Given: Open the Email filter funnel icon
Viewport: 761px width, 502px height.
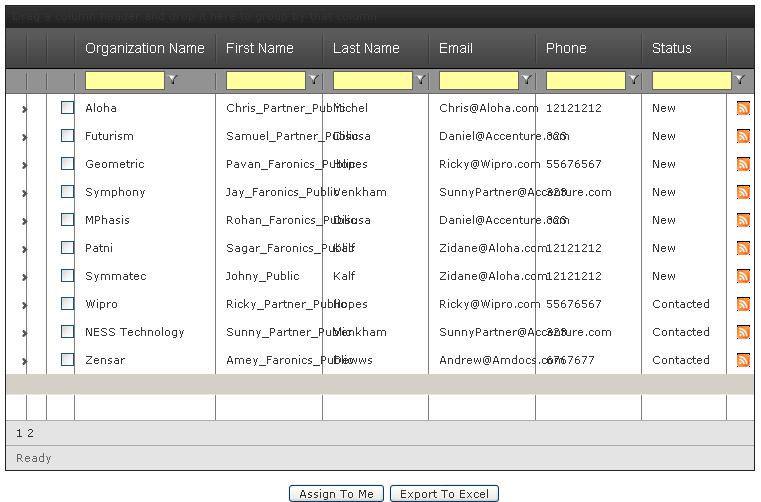Looking at the screenshot, I should pos(527,80).
